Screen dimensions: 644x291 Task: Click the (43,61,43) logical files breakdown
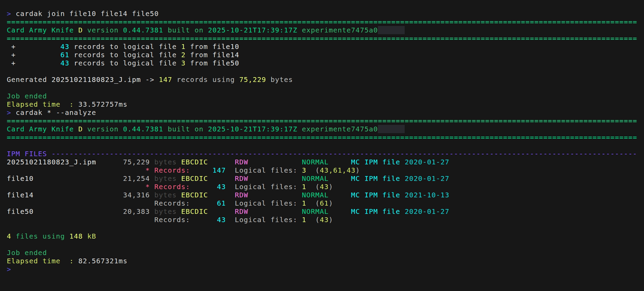tap(337, 171)
